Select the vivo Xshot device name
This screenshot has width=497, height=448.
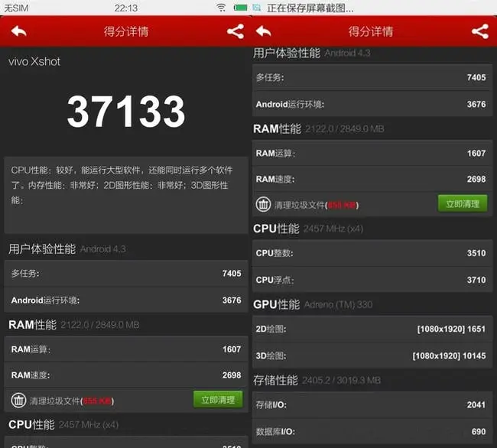click(x=34, y=61)
